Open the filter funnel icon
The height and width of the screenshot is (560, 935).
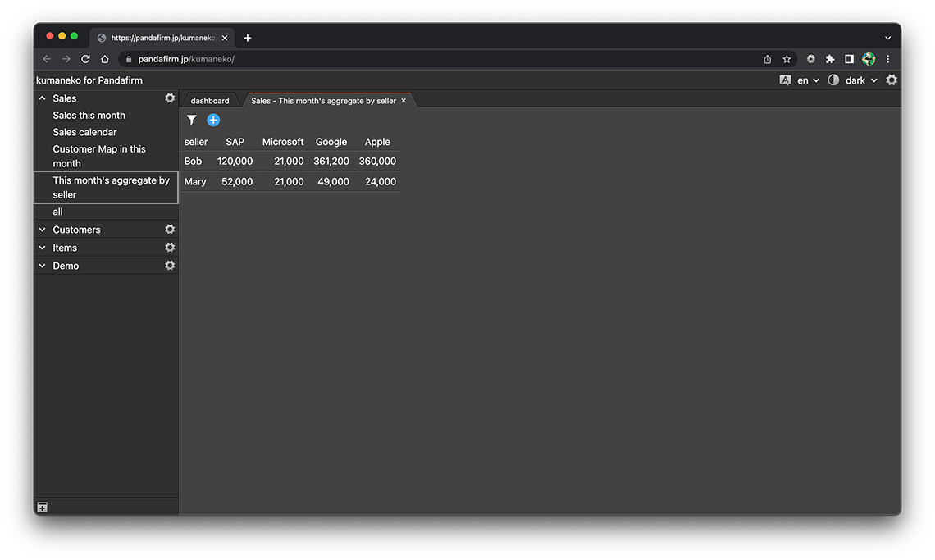(192, 121)
